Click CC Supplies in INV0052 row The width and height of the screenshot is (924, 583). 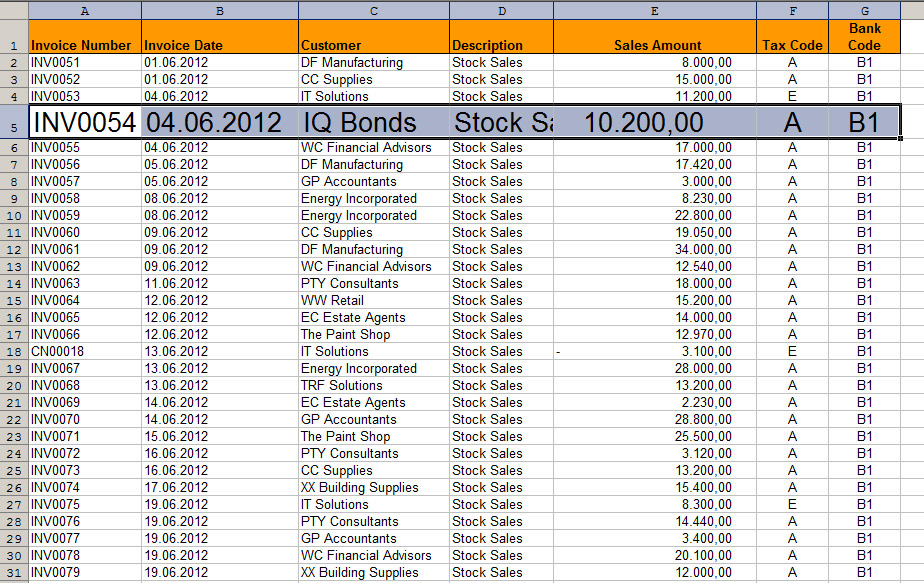[374, 80]
